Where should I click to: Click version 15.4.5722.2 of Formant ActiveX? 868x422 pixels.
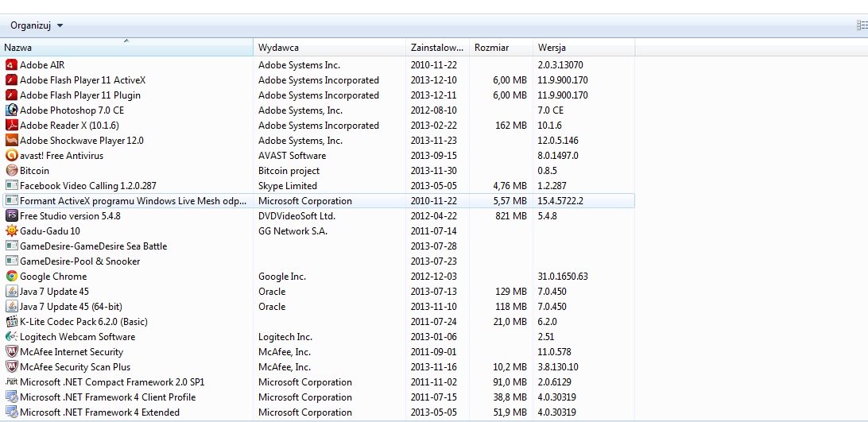pyautogui.click(x=560, y=201)
